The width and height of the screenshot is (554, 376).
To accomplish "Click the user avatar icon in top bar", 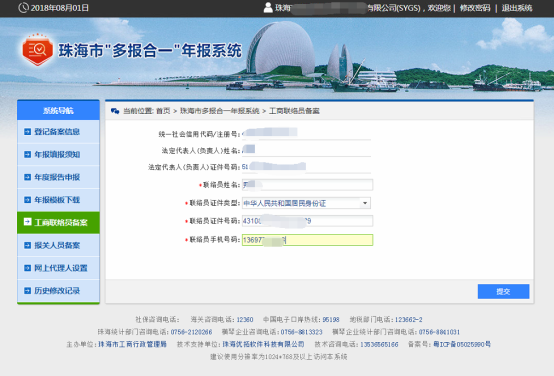I will coord(268,7).
